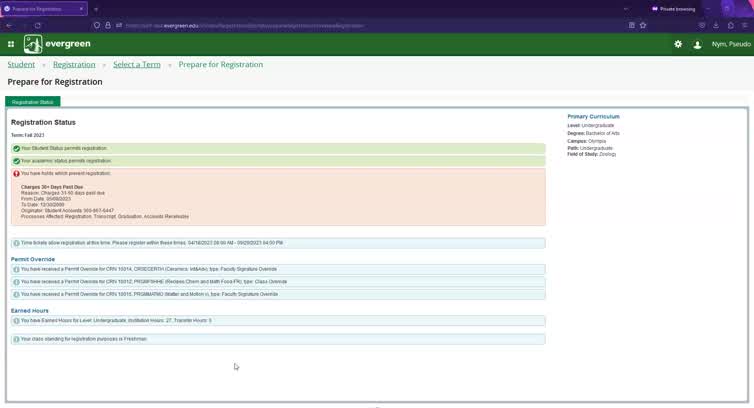Bookmark this page with the star icon

[643, 25]
